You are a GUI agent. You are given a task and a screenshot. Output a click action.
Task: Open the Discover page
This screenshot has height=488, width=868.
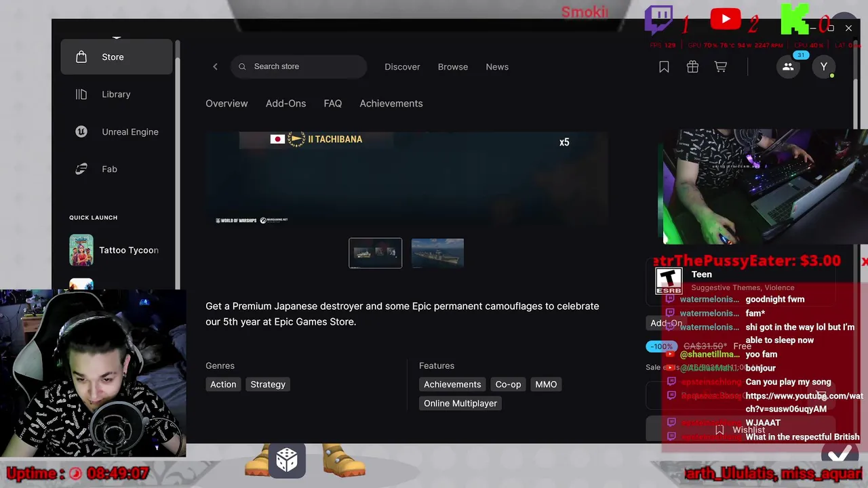[x=402, y=66]
